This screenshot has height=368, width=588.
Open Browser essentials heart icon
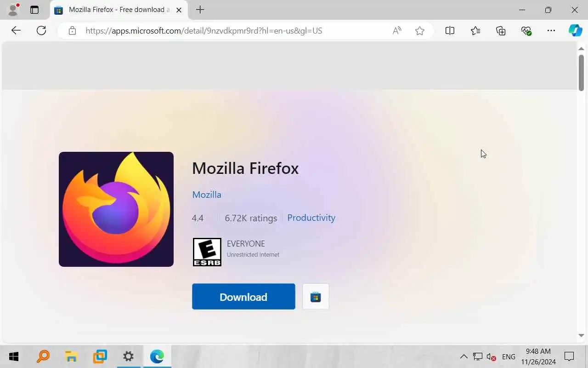[x=526, y=30]
